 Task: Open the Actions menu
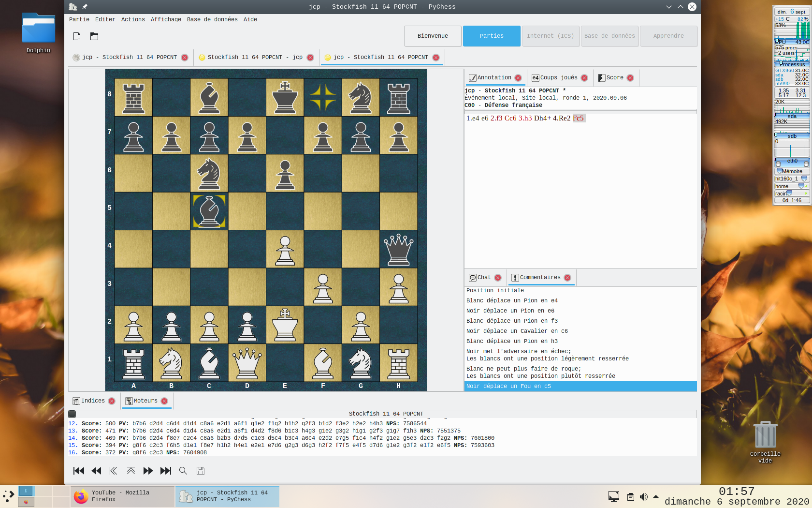(133, 20)
